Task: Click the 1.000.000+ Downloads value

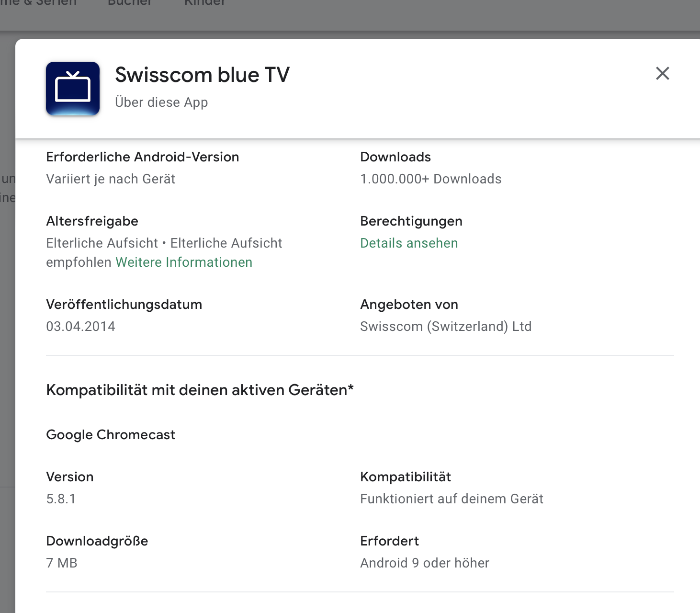Action: point(430,179)
